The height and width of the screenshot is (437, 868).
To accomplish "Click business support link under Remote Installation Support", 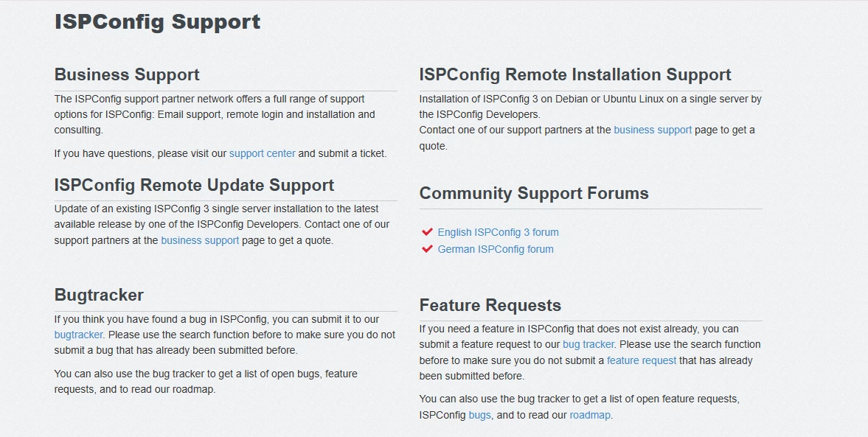I will [653, 130].
